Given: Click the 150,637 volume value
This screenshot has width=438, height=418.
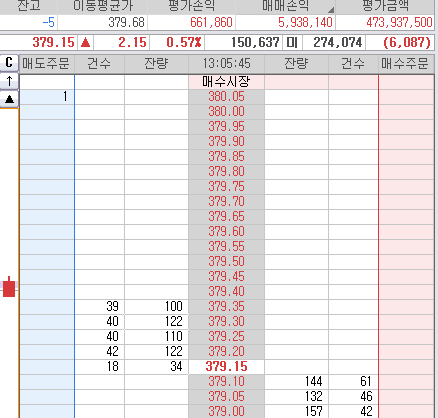Looking at the screenshot, I should (255, 42).
